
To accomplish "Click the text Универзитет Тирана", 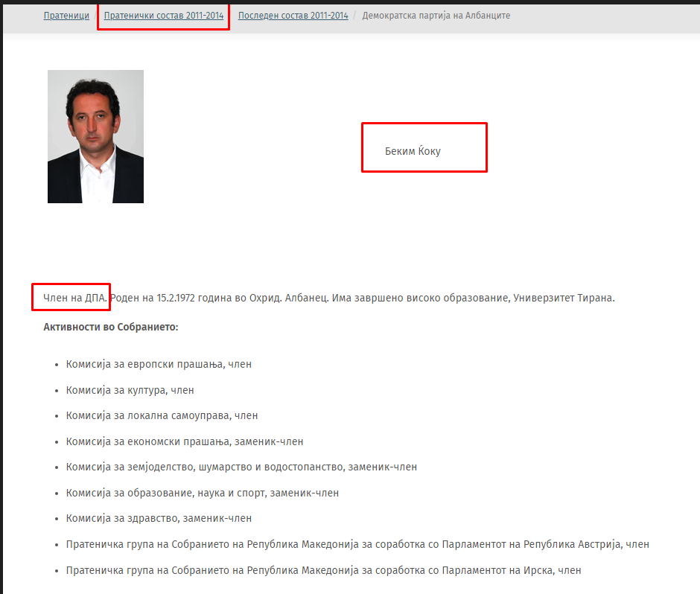I will point(564,298).
